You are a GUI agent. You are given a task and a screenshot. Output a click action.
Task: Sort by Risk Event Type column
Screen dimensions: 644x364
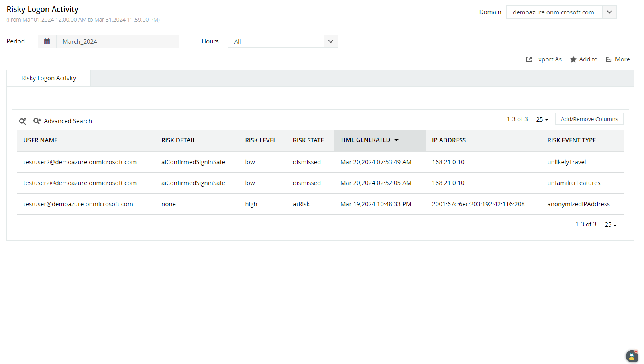571,140
